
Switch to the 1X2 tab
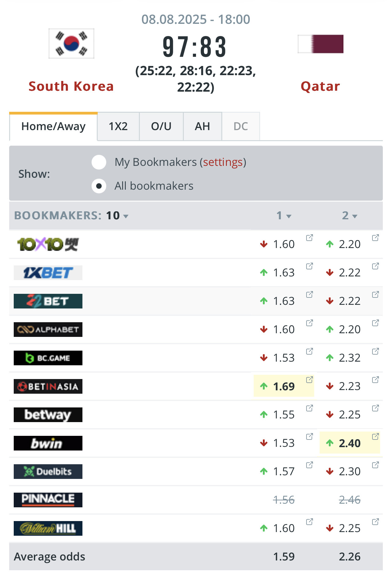[118, 126]
